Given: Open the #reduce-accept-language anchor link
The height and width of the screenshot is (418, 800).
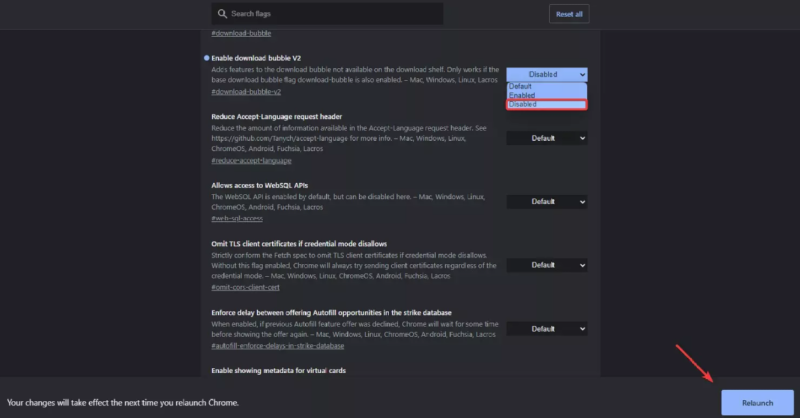Looking at the screenshot, I should pos(251,161).
